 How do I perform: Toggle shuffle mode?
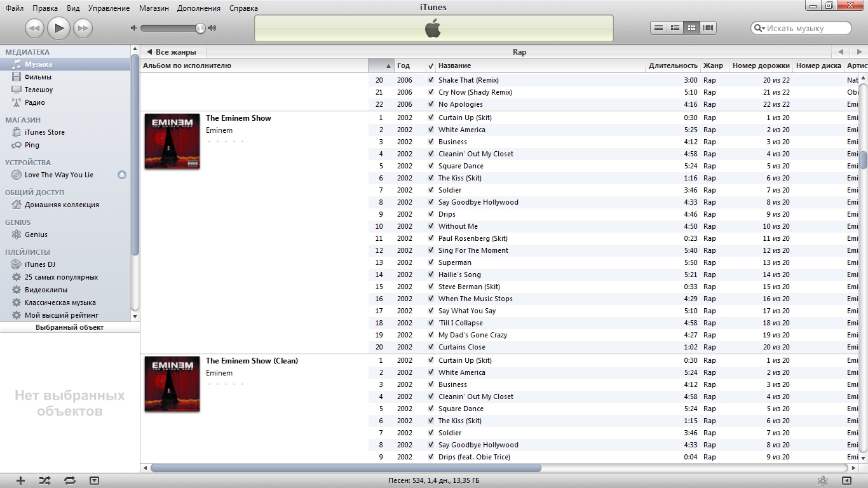tap(44, 481)
